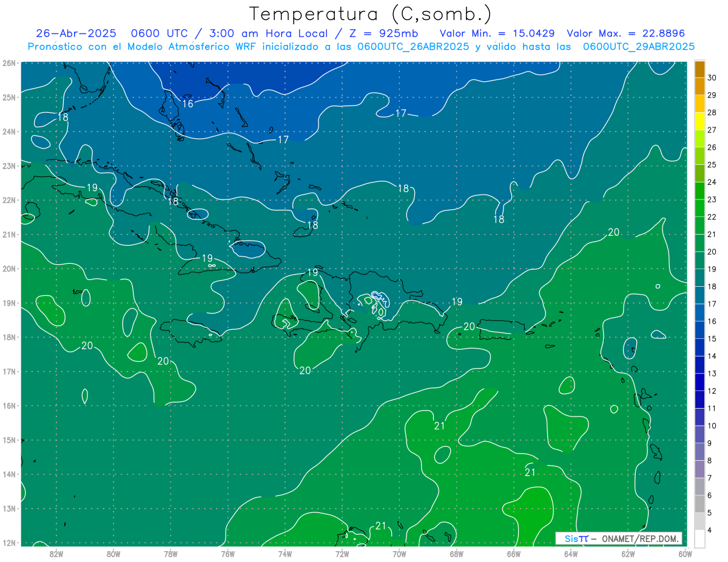Click the ONAMET/REP.DOM. logo box
Image resolution: width=728 pixels, height=562 pixels.
[619, 538]
